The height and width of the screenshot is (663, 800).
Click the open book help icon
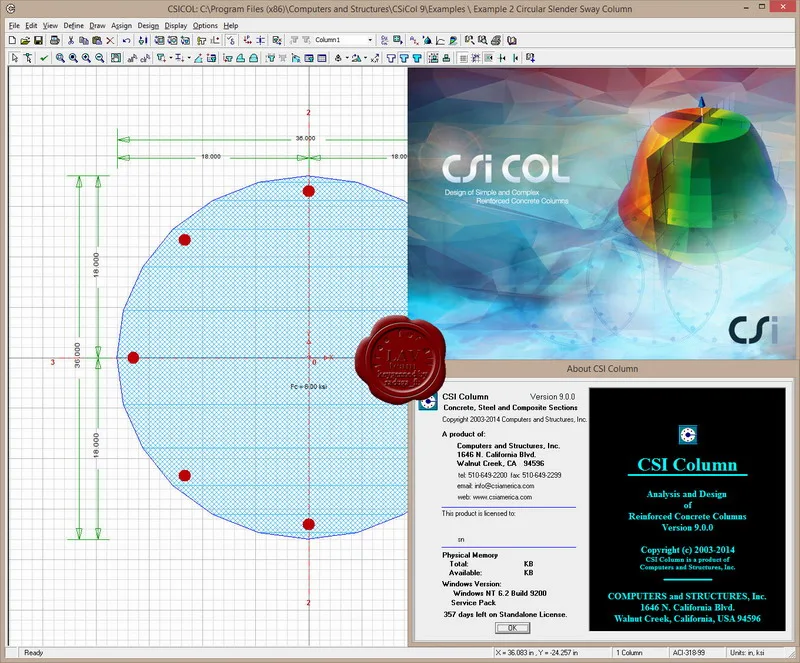click(512, 40)
